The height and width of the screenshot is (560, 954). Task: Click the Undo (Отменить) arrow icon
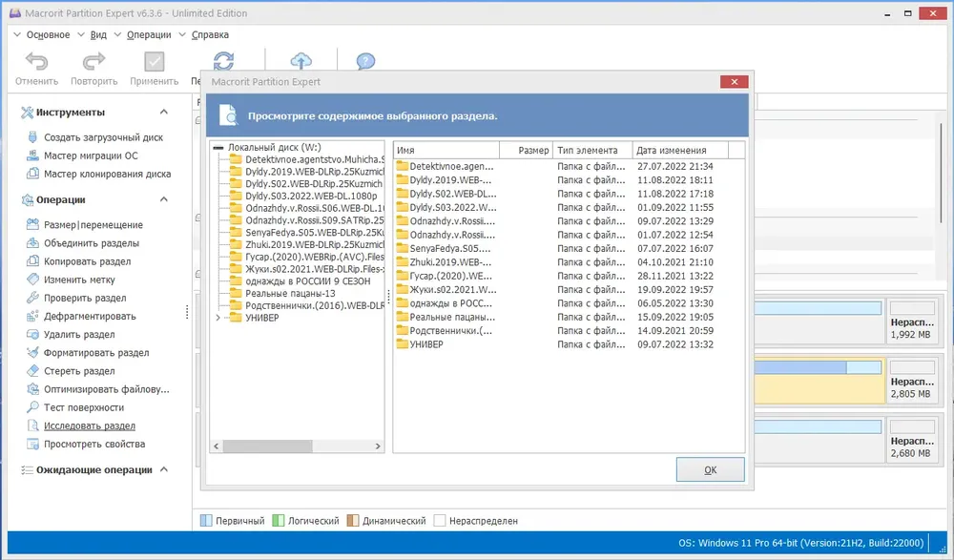tap(36, 61)
